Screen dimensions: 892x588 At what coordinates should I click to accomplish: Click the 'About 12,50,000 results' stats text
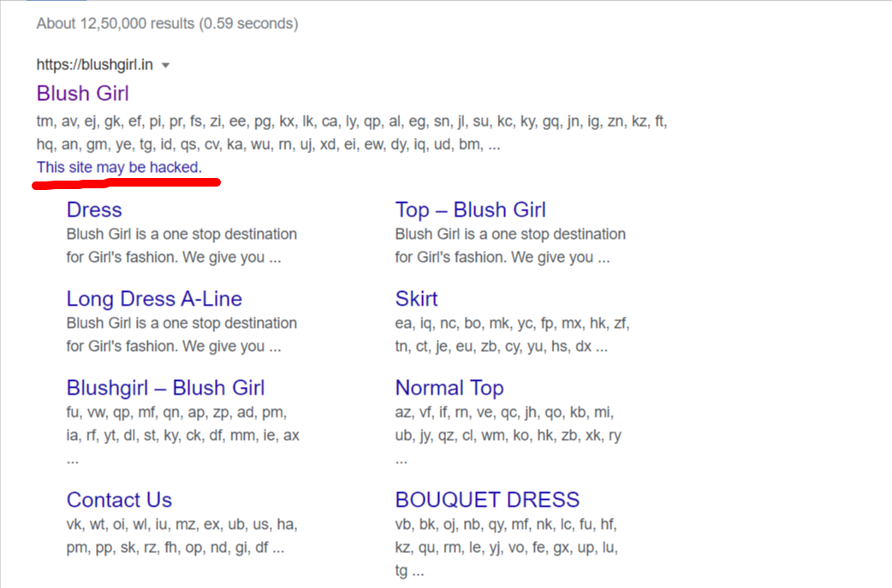click(167, 24)
